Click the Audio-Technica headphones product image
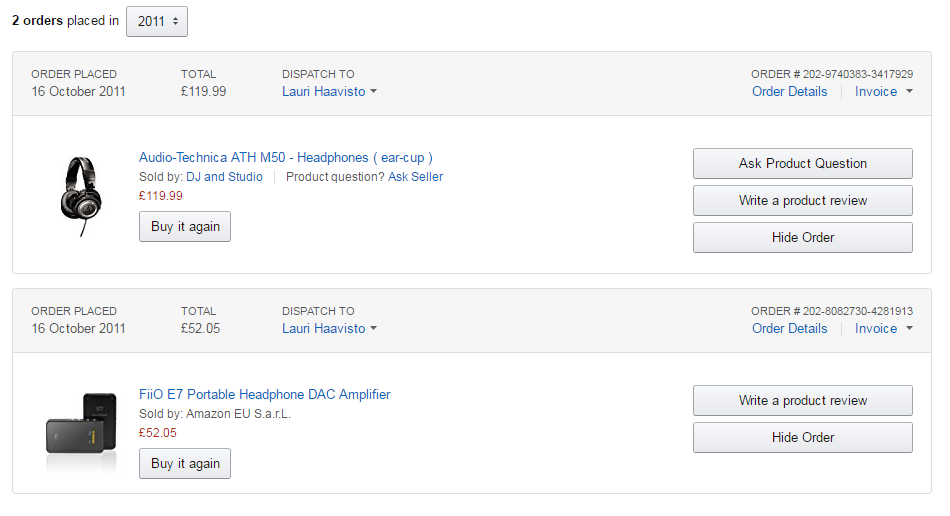Screen dimensions: 950x516 click(x=77, y=197)
